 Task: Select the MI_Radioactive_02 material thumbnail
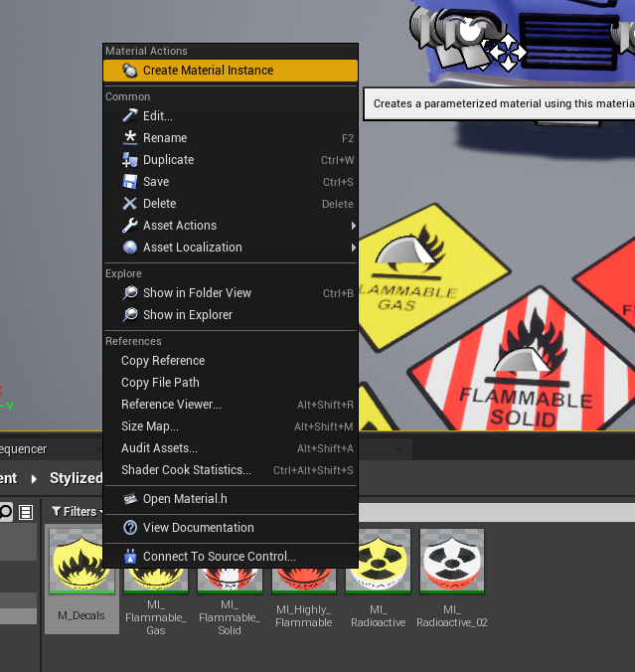click(x=452, y=562)
